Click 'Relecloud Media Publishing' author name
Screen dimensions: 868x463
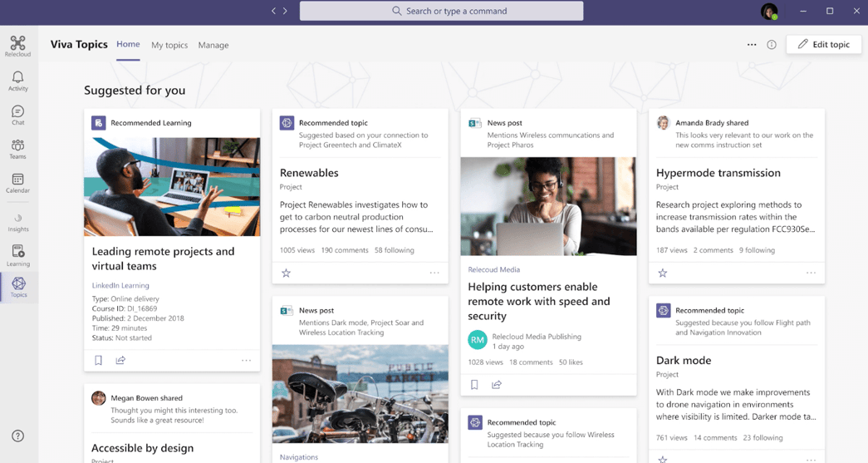click(x=537, y=337)
